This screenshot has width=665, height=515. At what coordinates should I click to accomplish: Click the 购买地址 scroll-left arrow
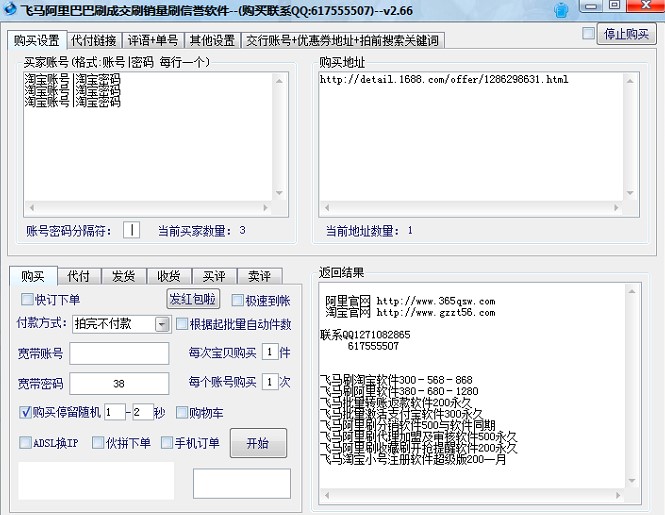[327, 207]
